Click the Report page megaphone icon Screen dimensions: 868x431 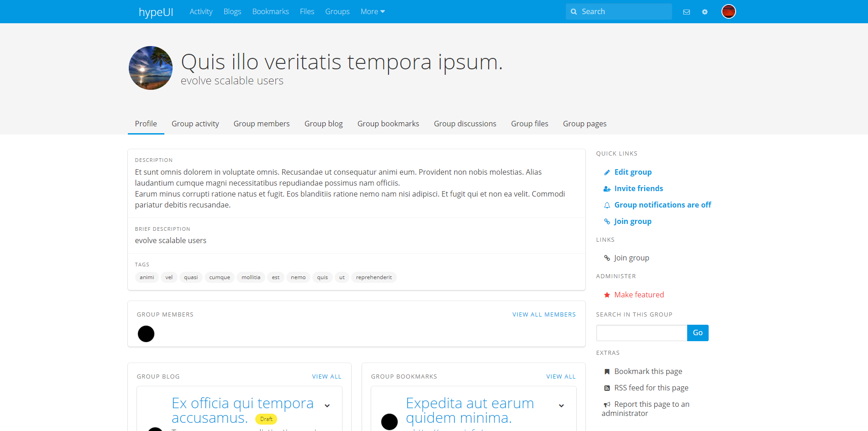click(x=607, y=405)
